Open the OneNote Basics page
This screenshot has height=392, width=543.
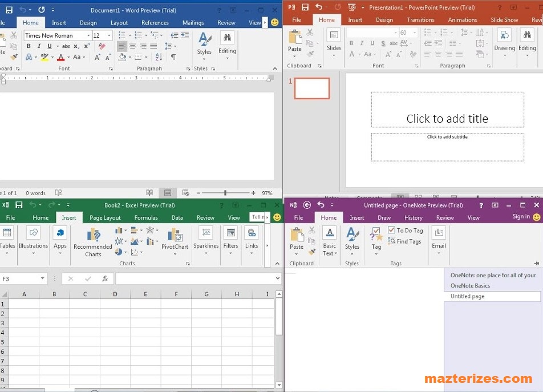[x=470, y=286]
